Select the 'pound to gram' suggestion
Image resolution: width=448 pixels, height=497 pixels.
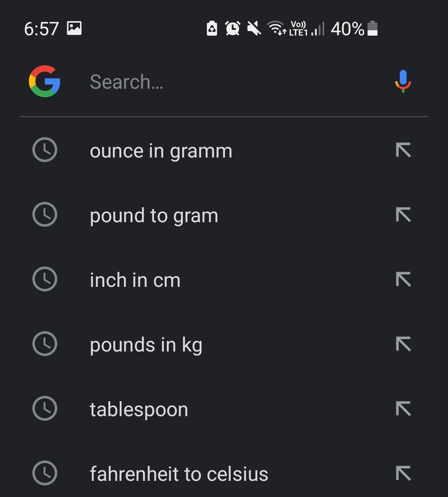[x=154, y=216]
